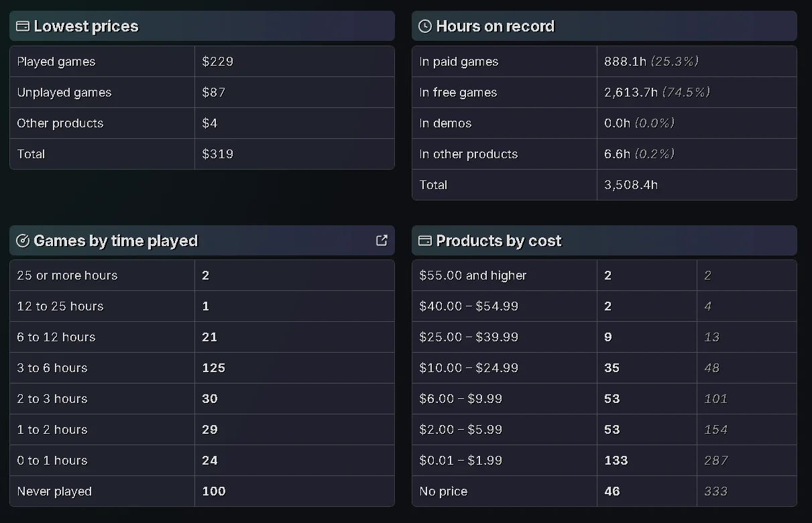Select the Hours on record header

click(x=604, y=26)
